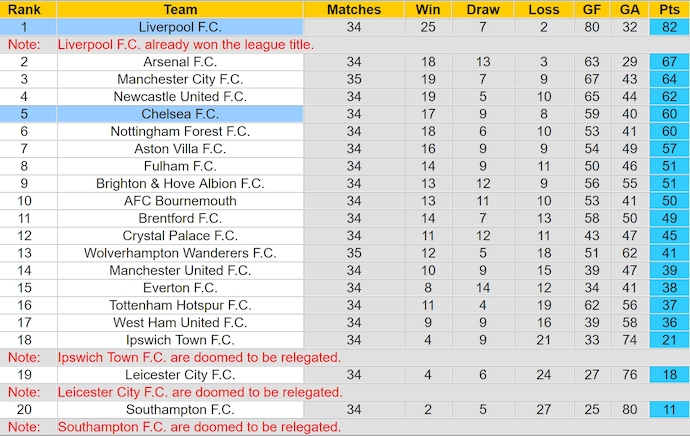Click the Tottenham Hotspur F.C. name

pos(180,305)
